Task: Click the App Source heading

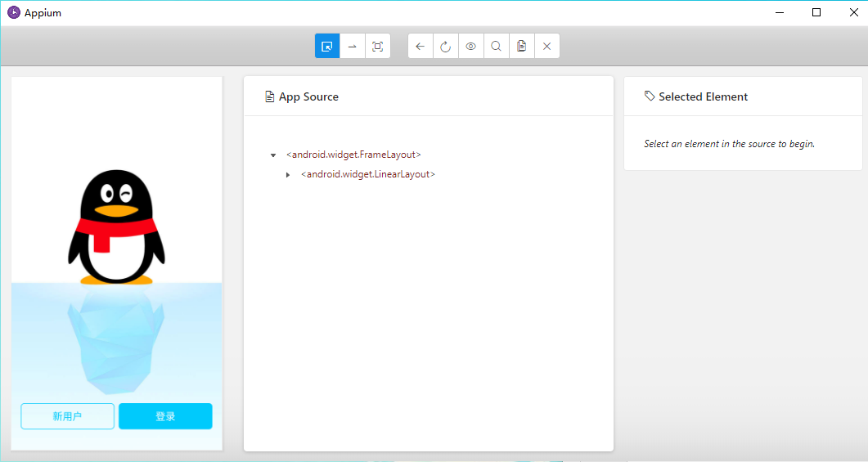Action: [x=308, y=96]
